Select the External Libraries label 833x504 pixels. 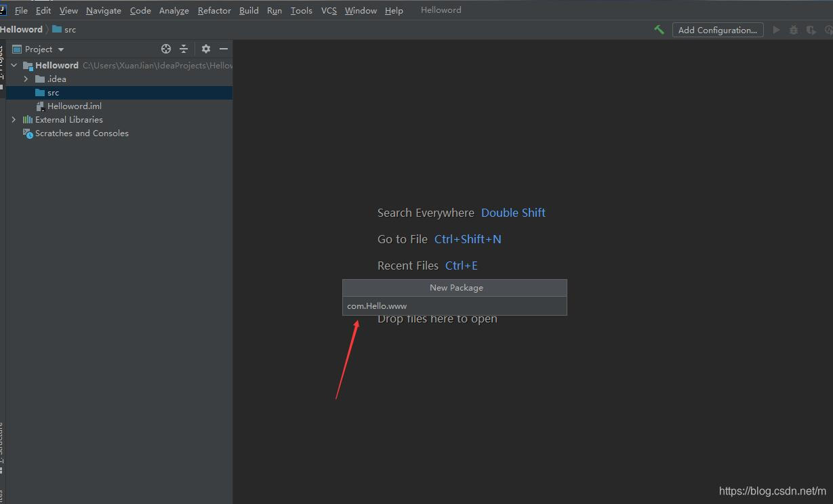coord(69,120)
